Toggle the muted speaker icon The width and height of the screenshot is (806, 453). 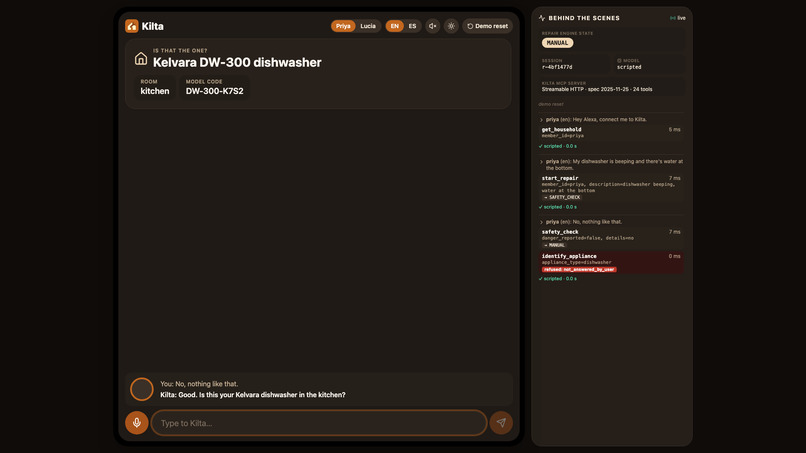(433, 26)
